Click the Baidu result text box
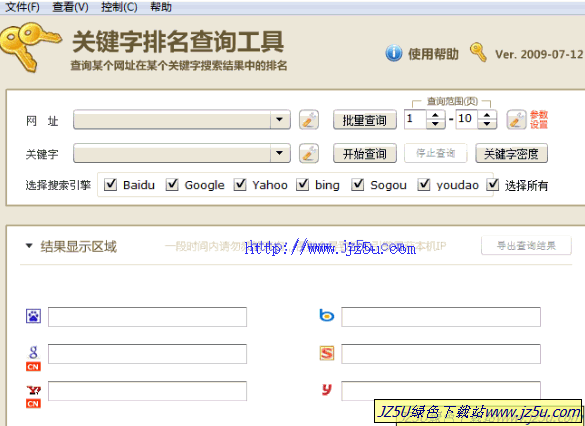The height and width of the screenshot is (426, 585). [147, 317]
